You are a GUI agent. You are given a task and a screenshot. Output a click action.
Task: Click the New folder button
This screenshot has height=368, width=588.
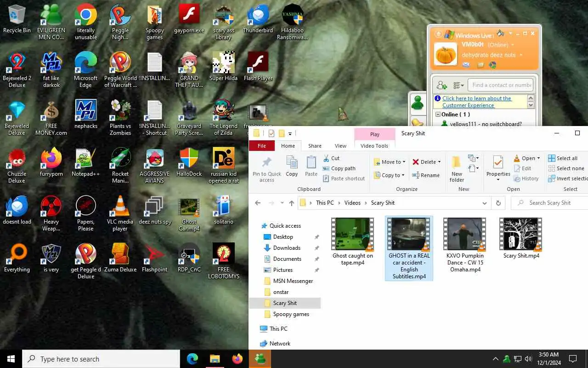tap(457, 169)
